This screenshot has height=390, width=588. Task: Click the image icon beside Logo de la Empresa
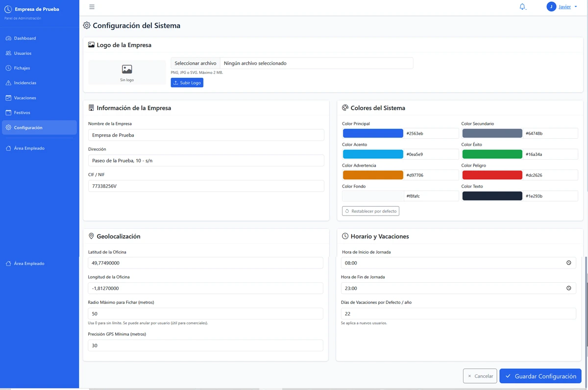click(x=91, y=45)
